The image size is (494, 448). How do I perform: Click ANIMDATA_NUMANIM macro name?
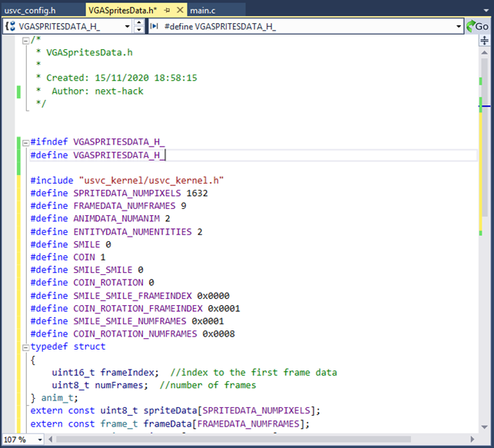click(117, 218)
